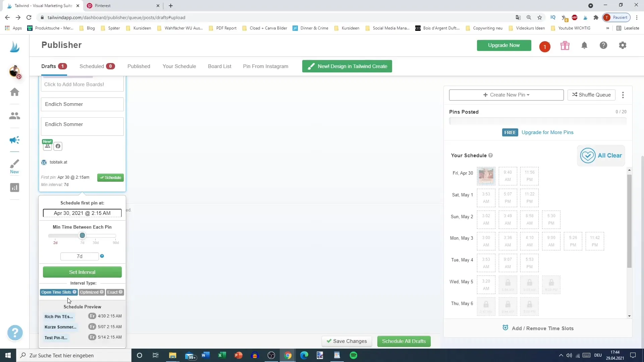This screenshot has height=362, width=644.
Task: Click the gift/rewards icon in header
Action: (565, 46)
